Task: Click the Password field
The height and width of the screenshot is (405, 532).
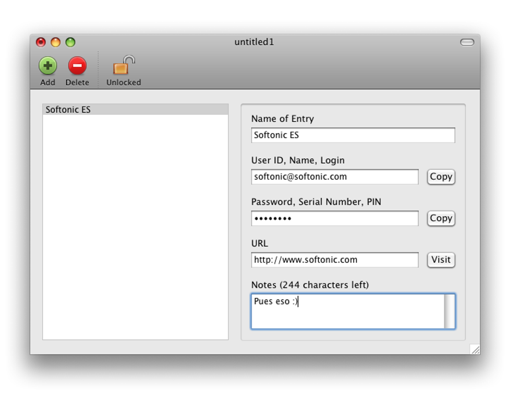Action: [x=334, y=218]
